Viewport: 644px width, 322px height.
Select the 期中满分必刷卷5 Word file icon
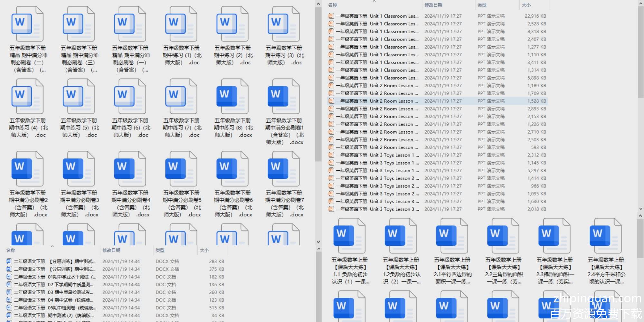tap(181, 169)
